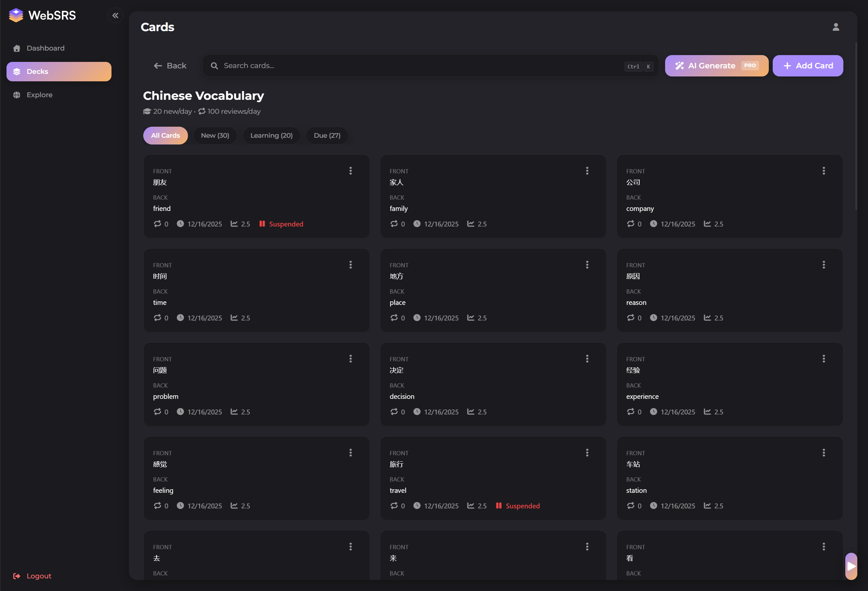
Task: Click the '20 new/day' text
Action: (172, 111)
